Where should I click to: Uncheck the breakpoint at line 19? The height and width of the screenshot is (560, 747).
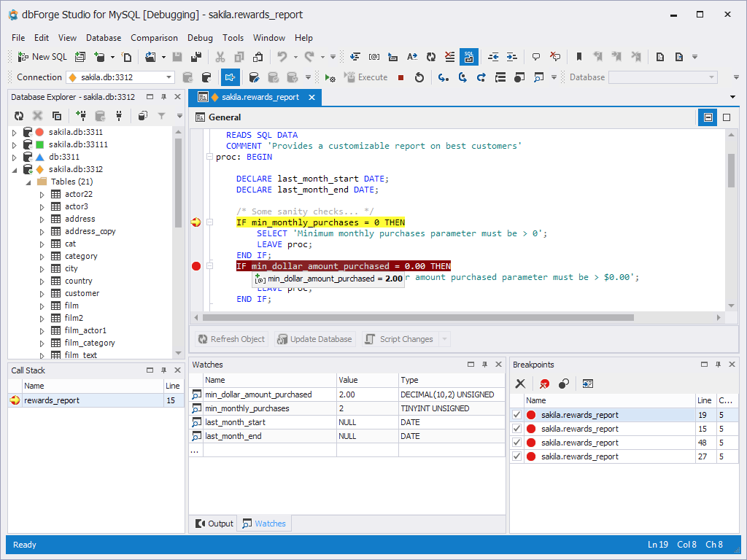(516, 414)
